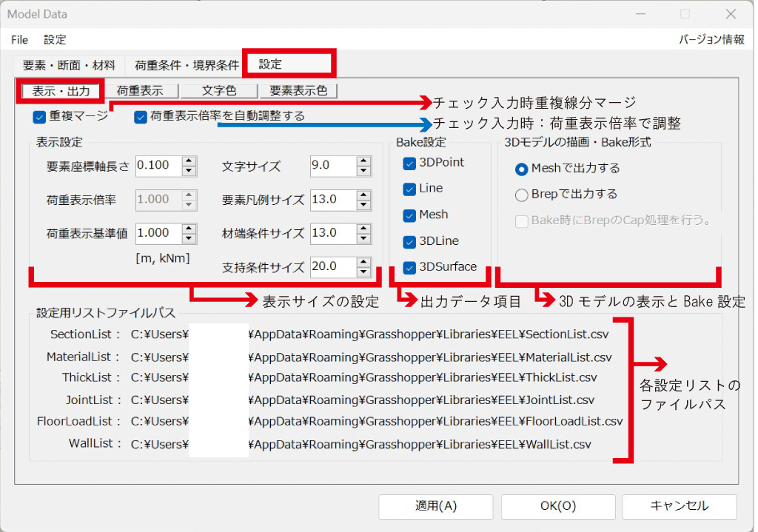Increase 材端条件サイズ using the up arrow
Viewport: 758px width, 532px height.
point(363,228)
